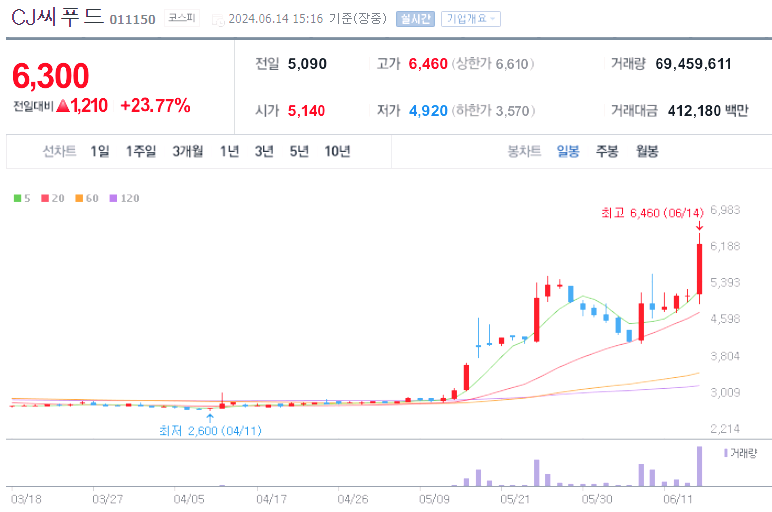The height and width of the screenshot is (512, 772).
Task: Select the 1일 line chart tab
Action: [x=100, y=151]
